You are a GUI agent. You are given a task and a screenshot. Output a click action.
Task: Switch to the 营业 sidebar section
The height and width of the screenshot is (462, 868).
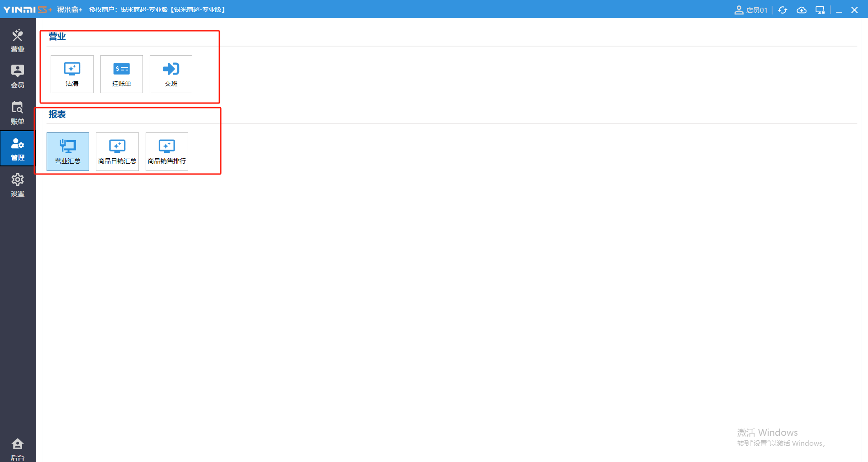[x=18, y=41]
